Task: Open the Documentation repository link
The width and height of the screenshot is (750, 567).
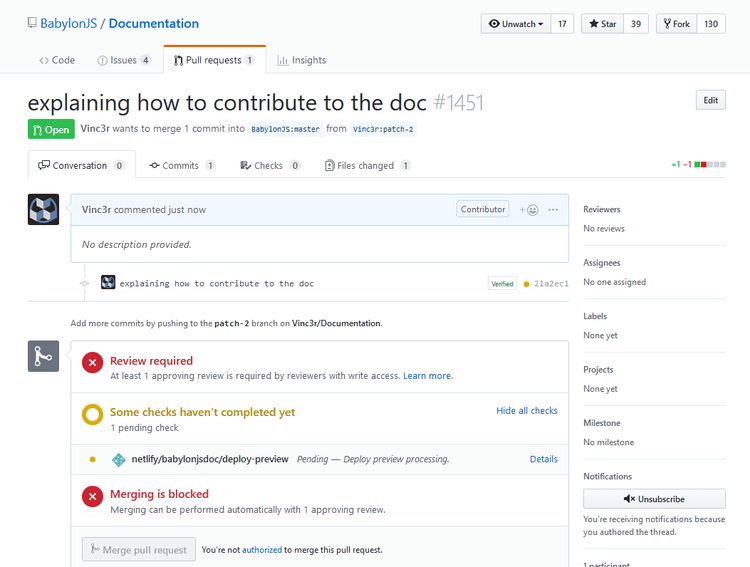Action: coord(154,23)
